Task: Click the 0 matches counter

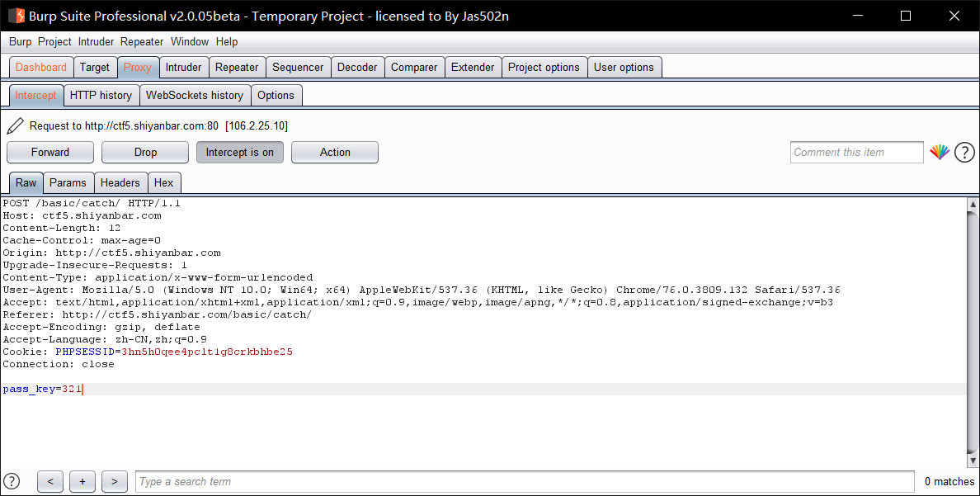Action: [949, 482]
